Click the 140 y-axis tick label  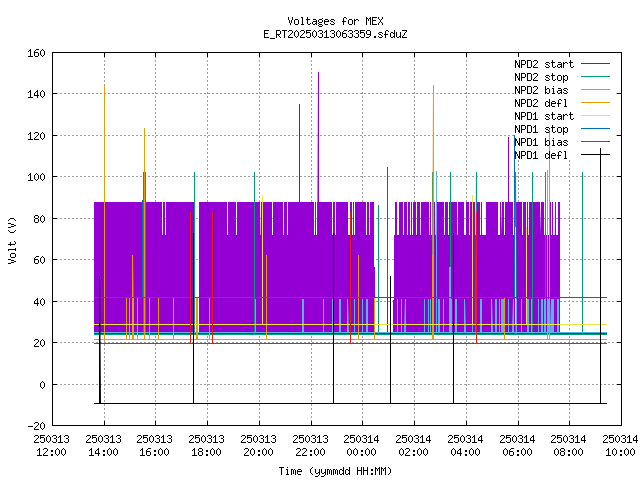[36, 94]
